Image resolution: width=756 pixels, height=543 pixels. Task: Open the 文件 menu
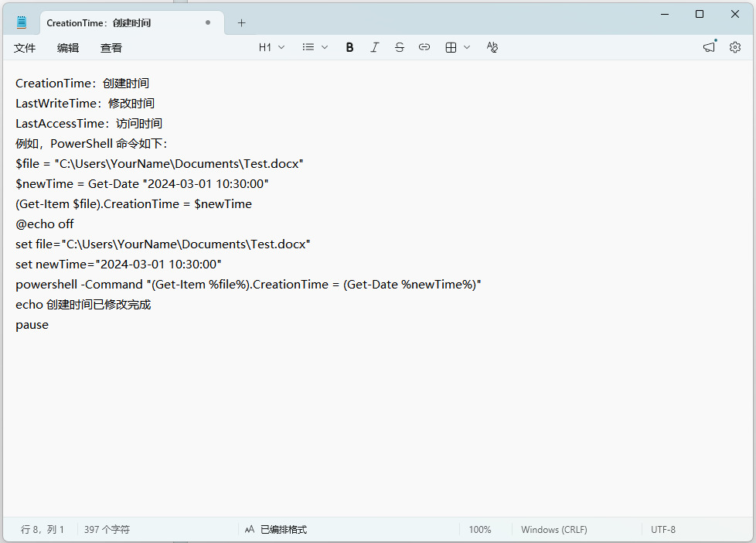(x=25, y=48)
